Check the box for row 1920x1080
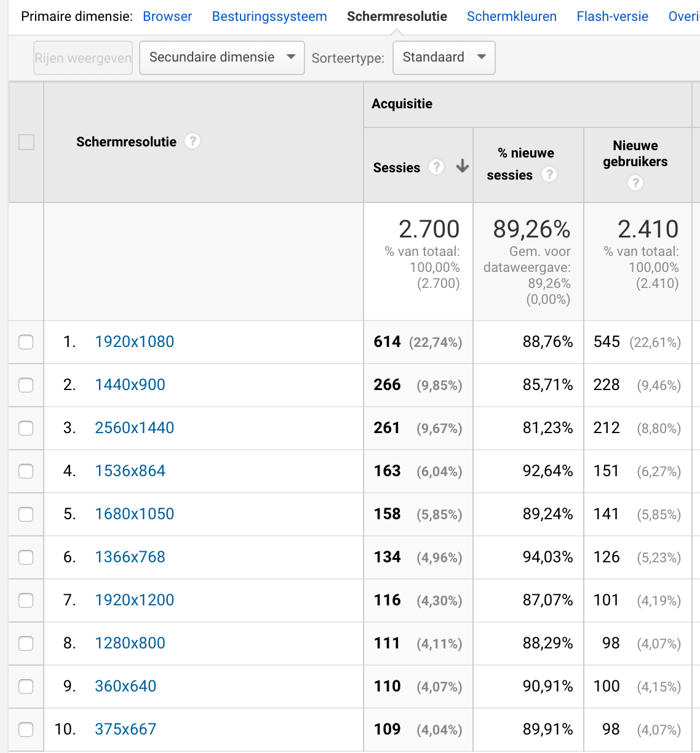This screenshot has width=700, height=753. [26, 342]
